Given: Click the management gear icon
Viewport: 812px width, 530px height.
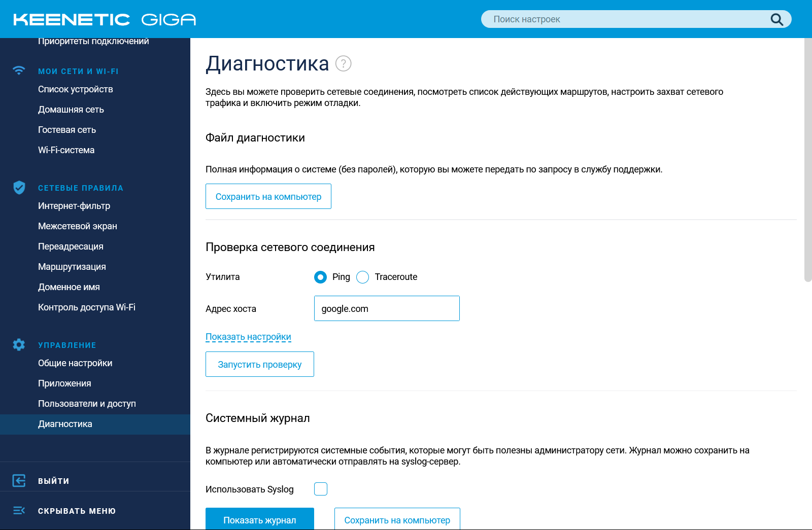Looking at the screenshot, I should point(19,345).
